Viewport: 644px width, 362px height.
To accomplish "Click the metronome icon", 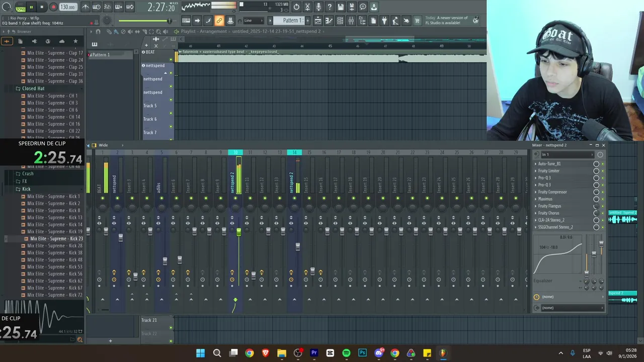I will [86, 7].
